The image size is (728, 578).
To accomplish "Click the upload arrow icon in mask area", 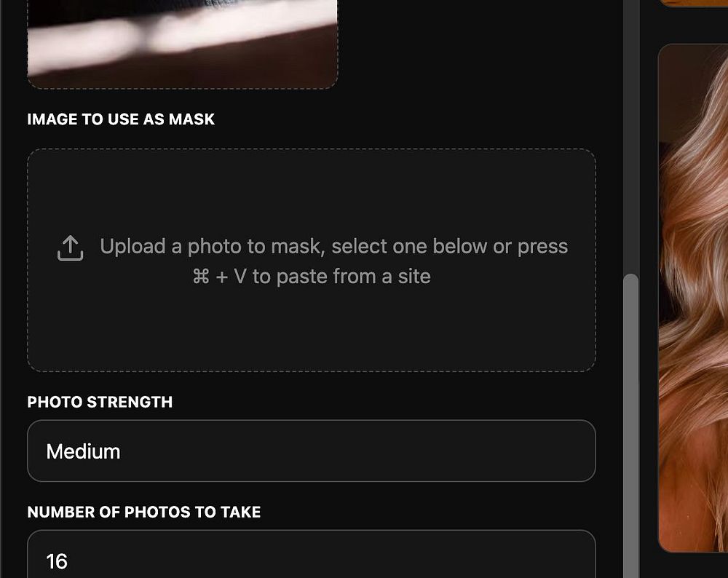I will click(x=70, y=248).
